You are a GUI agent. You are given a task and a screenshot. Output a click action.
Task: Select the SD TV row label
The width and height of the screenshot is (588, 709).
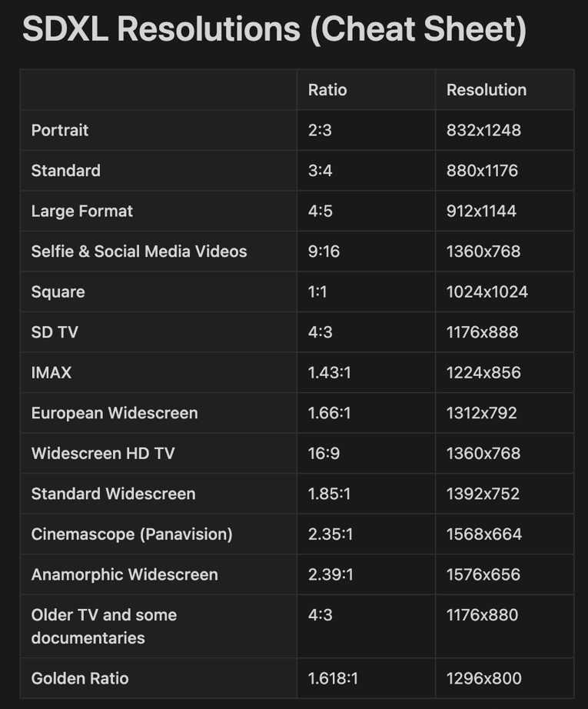[x=55, y=332]
